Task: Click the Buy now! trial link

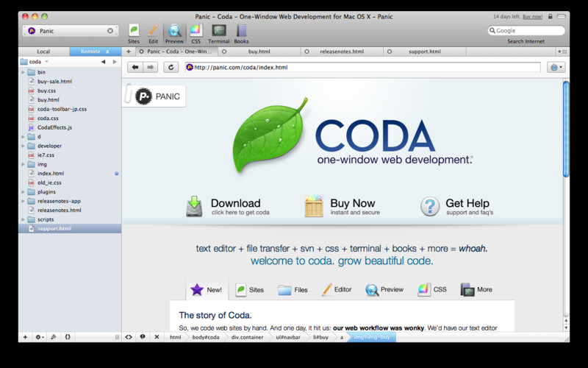Action: 532,16
